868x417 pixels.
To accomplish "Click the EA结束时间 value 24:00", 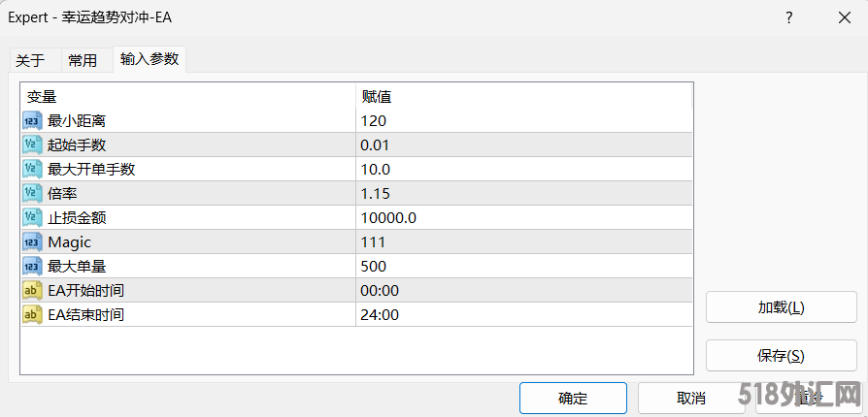I will (380, 315).
